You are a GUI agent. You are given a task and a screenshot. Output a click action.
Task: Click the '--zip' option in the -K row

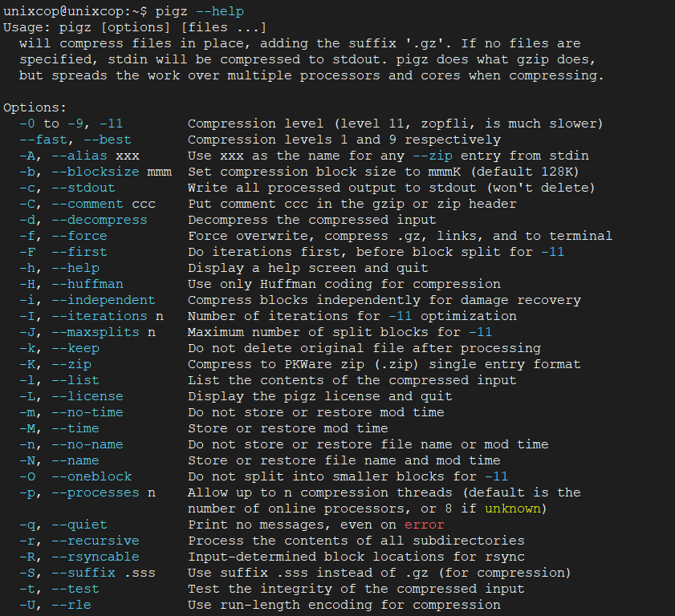coord(71,365)
